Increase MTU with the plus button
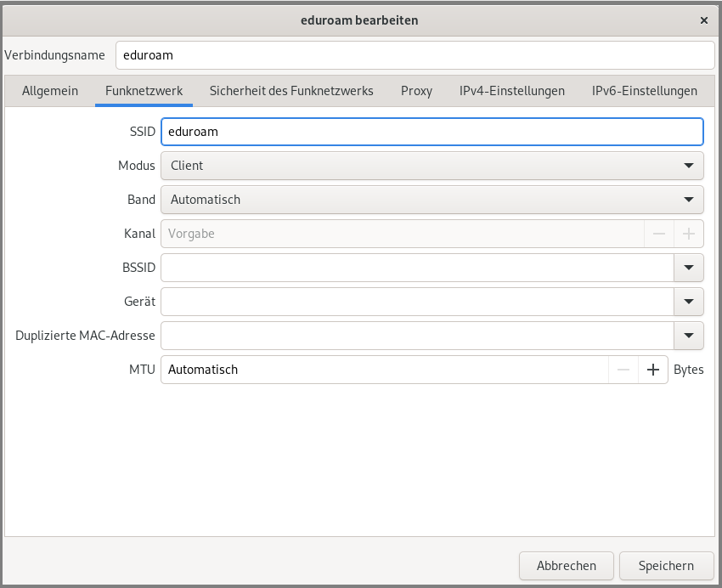 click(x=653, y=370)
